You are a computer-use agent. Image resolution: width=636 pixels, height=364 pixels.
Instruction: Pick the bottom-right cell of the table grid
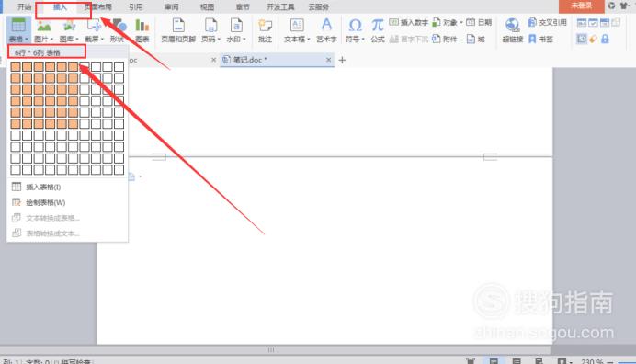click(119, 170)
